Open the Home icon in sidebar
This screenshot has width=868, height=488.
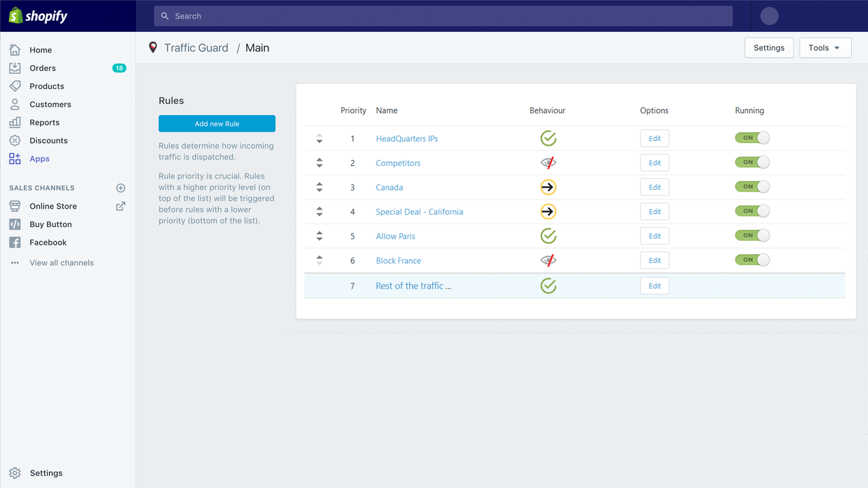tap(15, 49)
